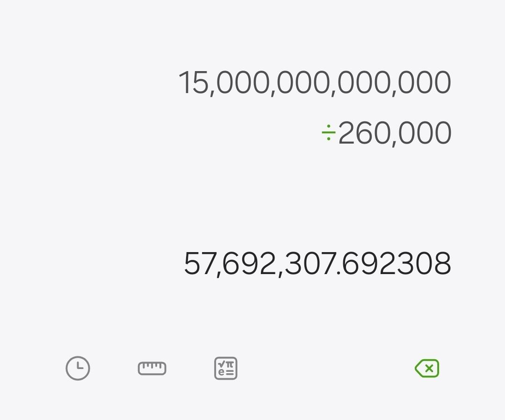This screenshot has width=505, height=420.
Task: Select the dividend 15,000,000,000,000
Action: [x=315, y=83]
